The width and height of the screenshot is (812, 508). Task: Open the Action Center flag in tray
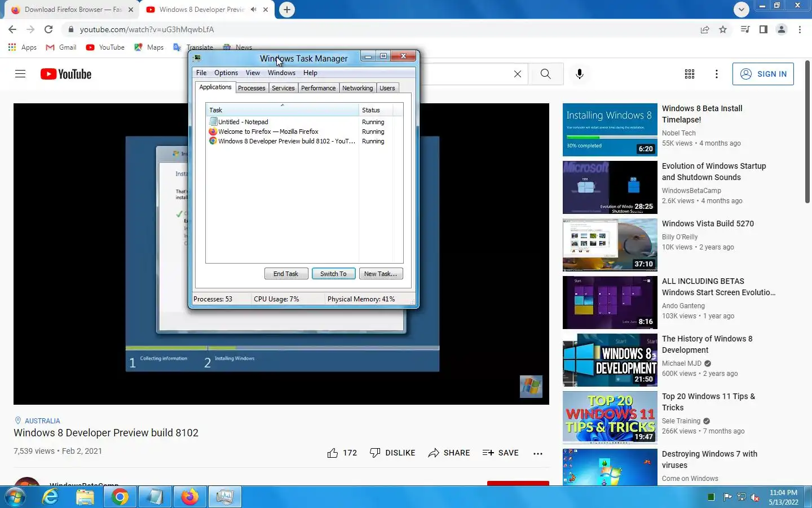(x=727, y=497)
